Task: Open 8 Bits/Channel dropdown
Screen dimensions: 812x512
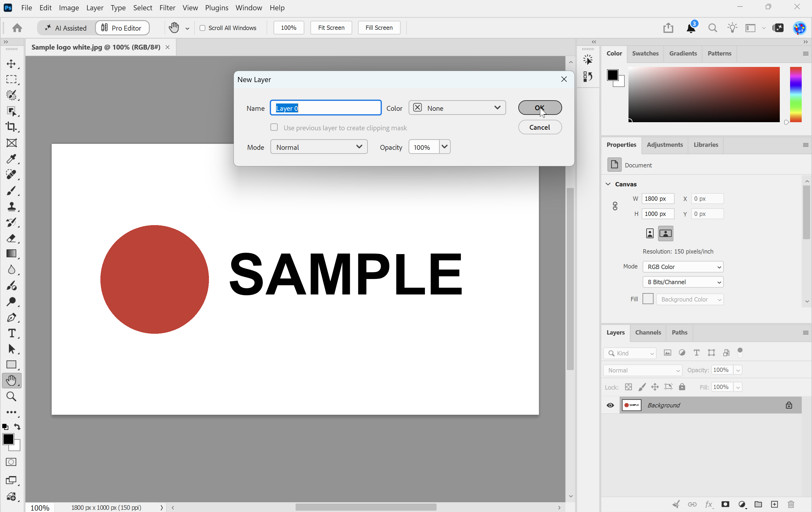Action: [683, 282]
